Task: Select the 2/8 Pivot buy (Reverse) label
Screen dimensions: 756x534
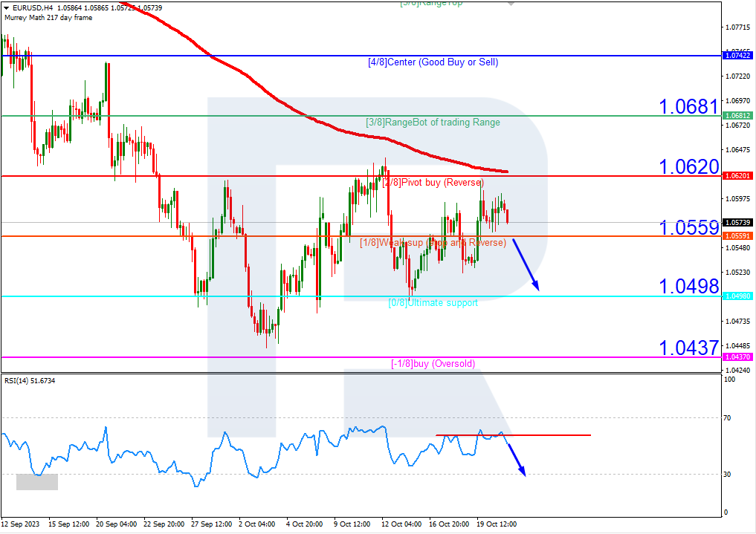Action: point(433,183)
